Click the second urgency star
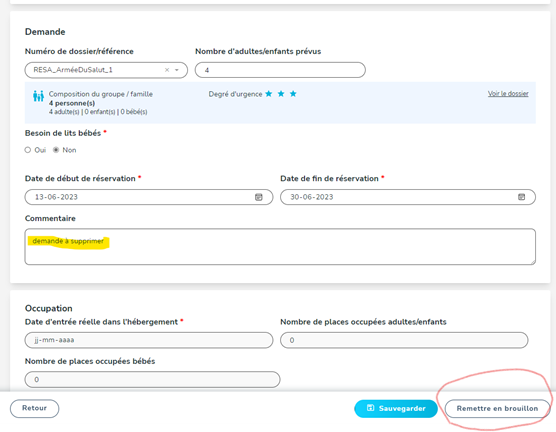 click(x=281, y=94)
